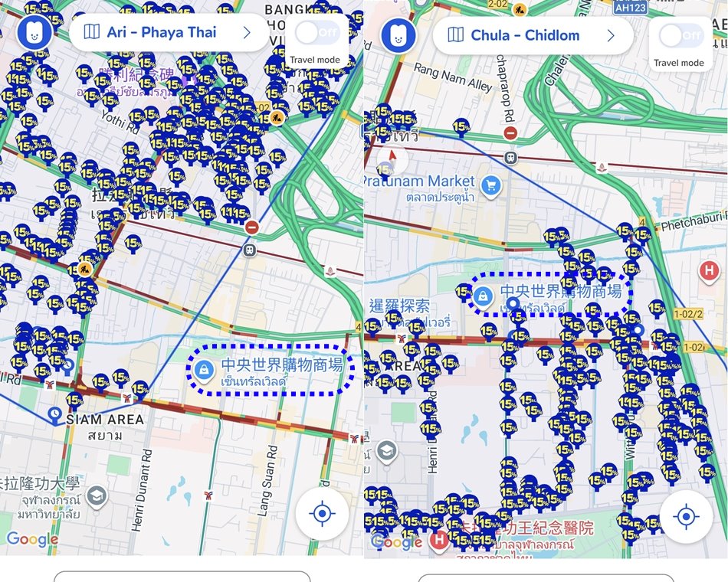
Task: Tap the mascot avatar icon on right map
Action: [x=398, y=36]
